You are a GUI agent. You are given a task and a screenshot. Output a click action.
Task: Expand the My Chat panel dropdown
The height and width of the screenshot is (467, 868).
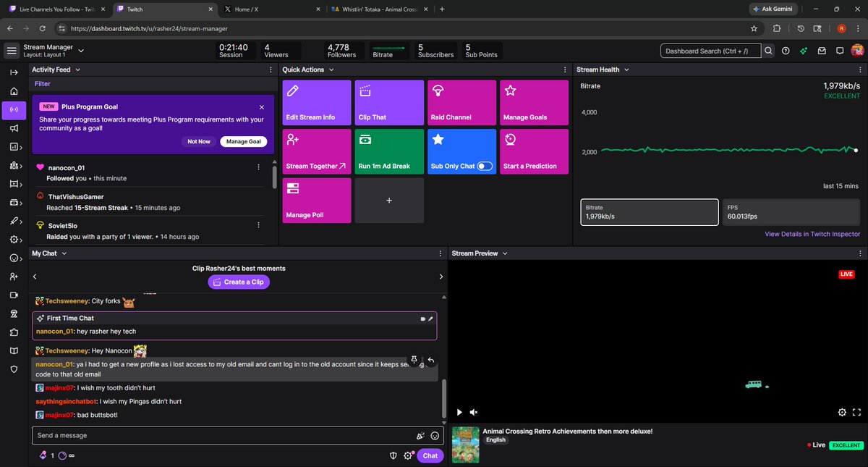64,253
